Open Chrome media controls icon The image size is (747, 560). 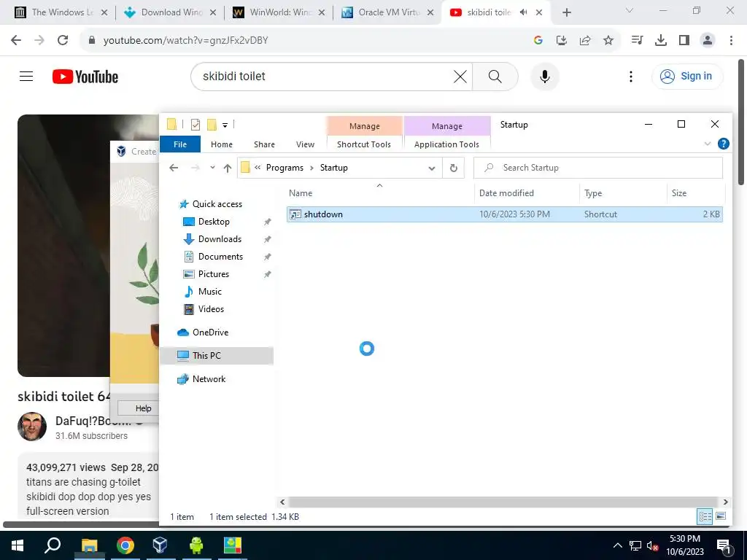point(637,41)
